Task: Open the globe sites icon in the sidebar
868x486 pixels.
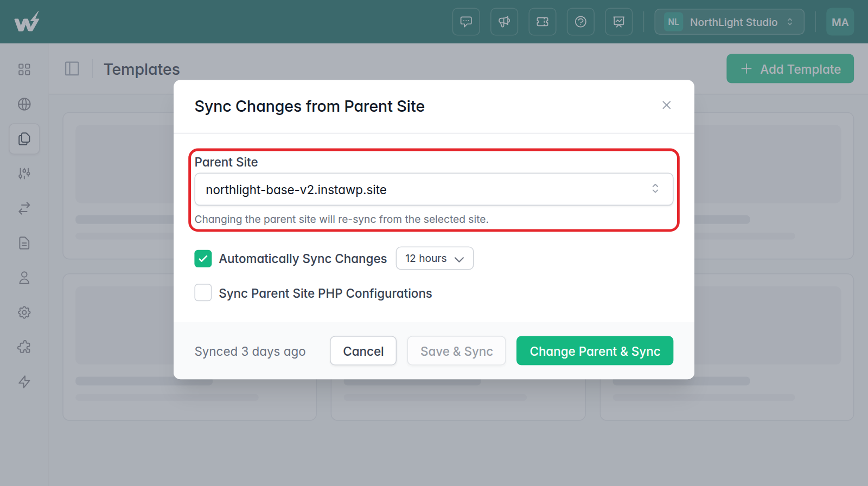Action: pos(24,104)
